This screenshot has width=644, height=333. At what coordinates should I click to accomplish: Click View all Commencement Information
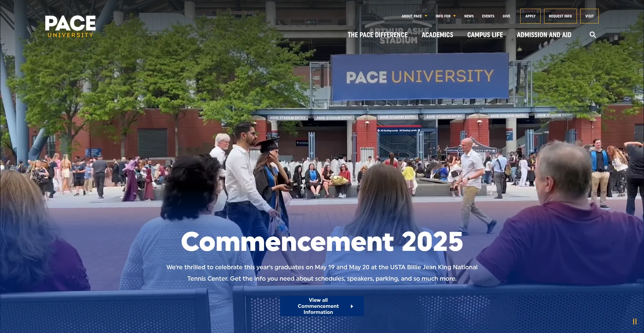[x=318, y=306]
